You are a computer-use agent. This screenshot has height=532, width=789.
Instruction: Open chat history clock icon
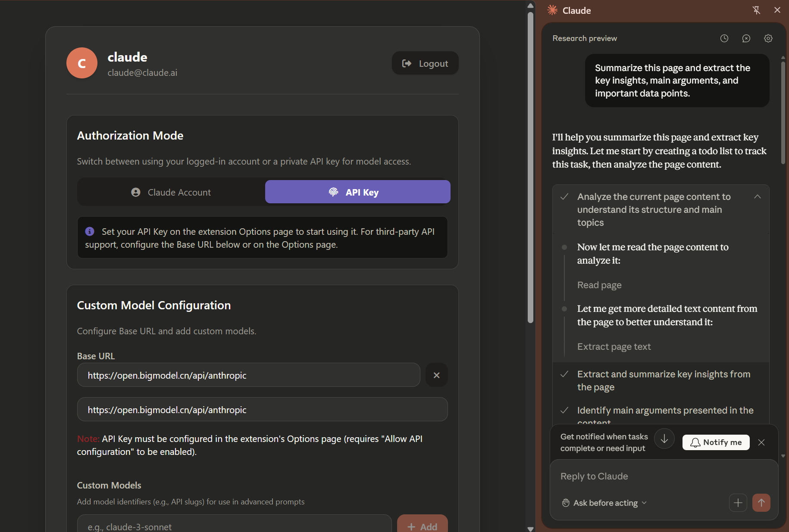[x=724, y=38]
